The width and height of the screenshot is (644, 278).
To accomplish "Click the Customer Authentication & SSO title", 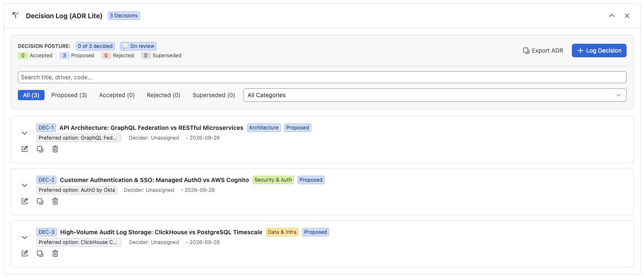I will click(x=154, y=180).
